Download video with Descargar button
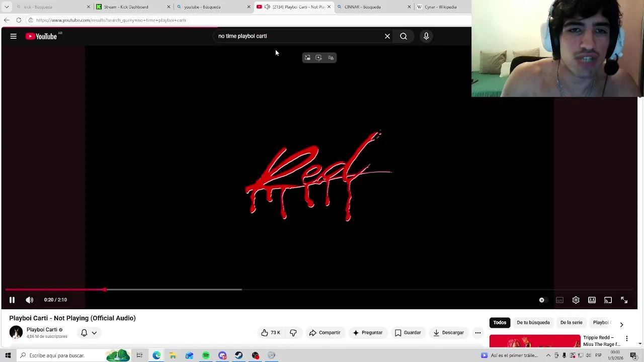Image resolution: width=644 pixels, height=362 pixels. tap(448, 333)
